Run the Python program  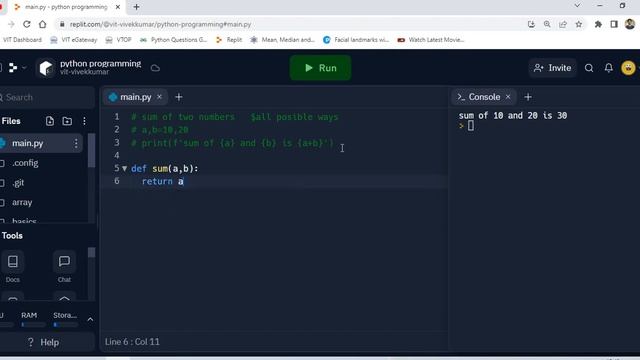(320, 68)
